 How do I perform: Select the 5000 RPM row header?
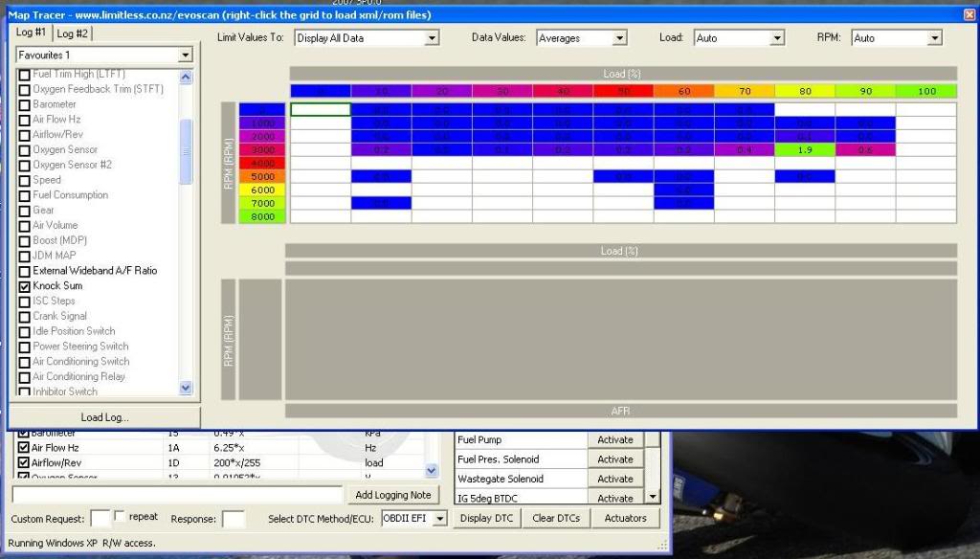pos(262,177)
